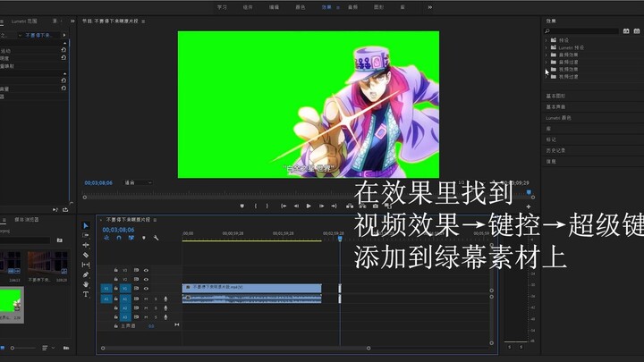Screen dimensions: 644x362
Task: Toggle V2 track visibility eye
Action: (146, 280)
